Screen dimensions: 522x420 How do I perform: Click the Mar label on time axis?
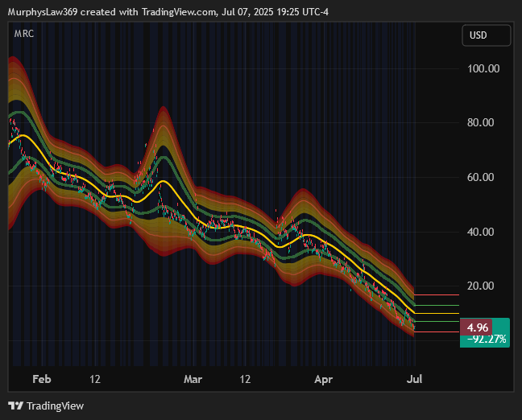(193, 379)
